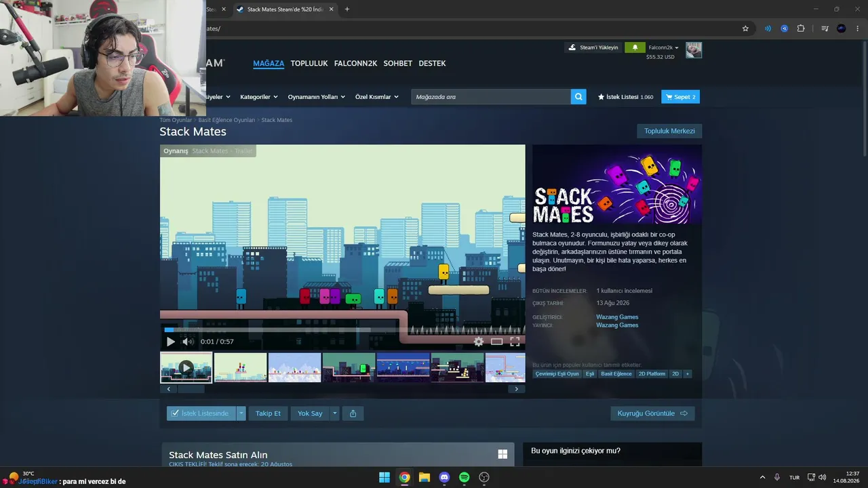
Task: Click the Steam store search magnifier button
Action: tap(578, 97)
